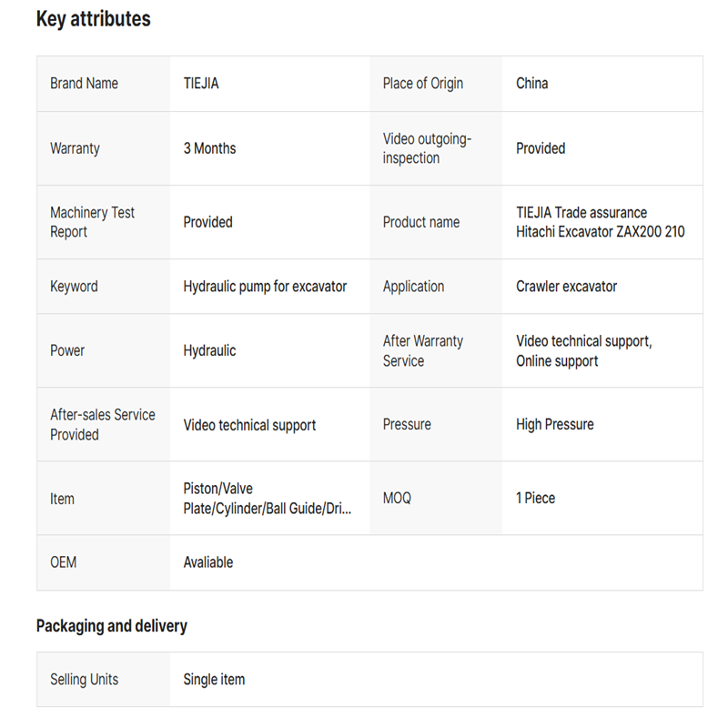This screenshot has width=728, height=728.
Task: Click the Machinery Test Report label
Action: [92, 222]
